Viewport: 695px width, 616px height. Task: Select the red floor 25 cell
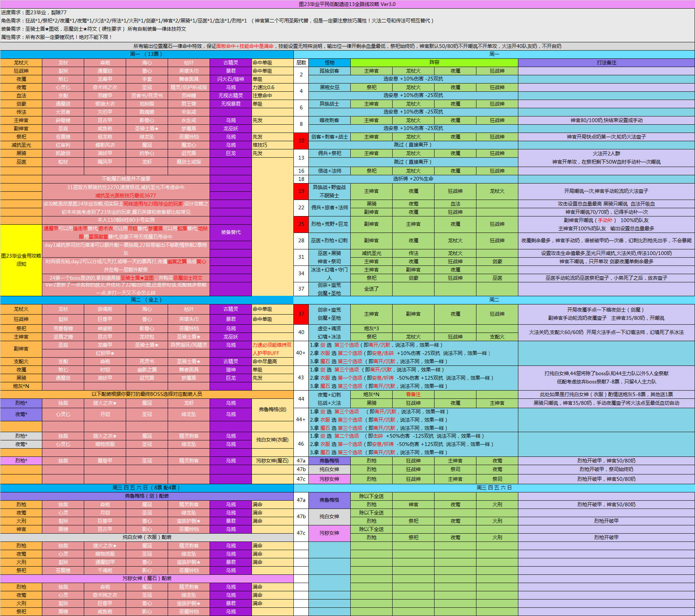(301, 224)
